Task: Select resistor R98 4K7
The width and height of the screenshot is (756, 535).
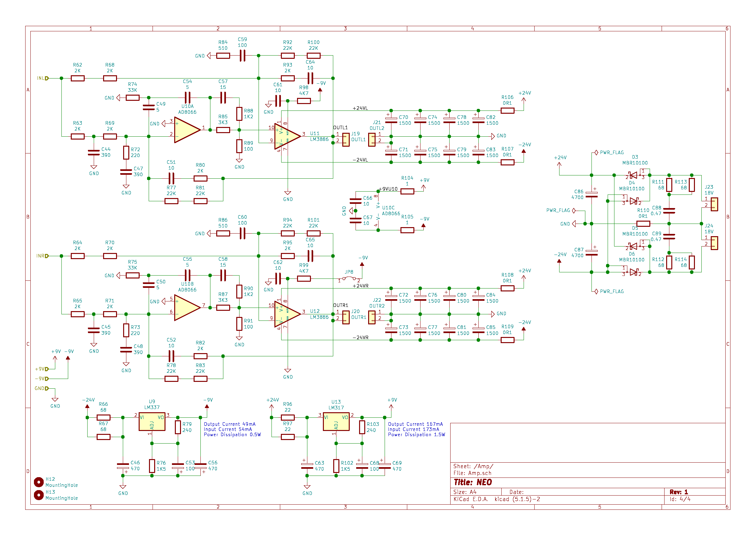Action: pyautogui.click(x=304, y=101)
